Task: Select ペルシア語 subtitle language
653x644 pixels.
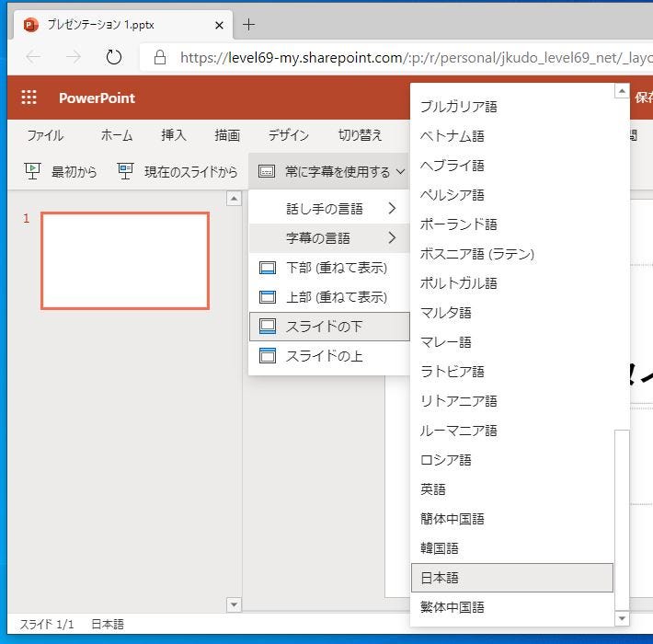Action: pos(511,195)
